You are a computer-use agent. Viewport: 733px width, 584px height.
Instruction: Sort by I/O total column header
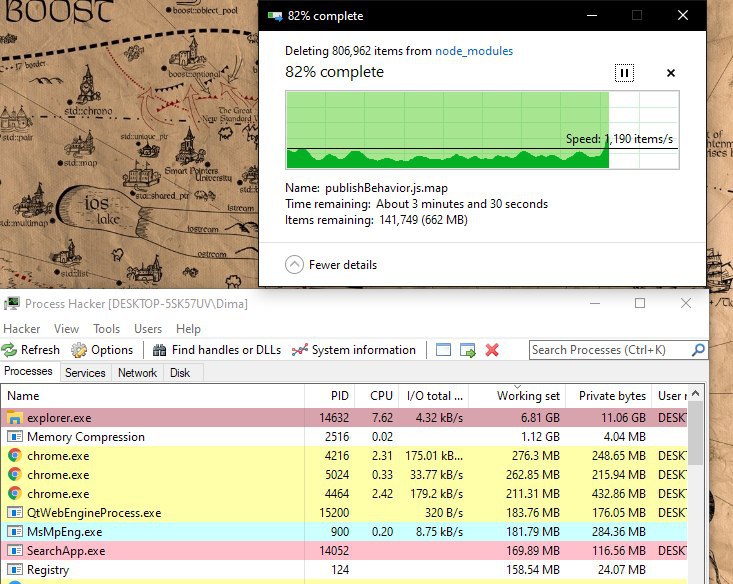click(434, 396)
